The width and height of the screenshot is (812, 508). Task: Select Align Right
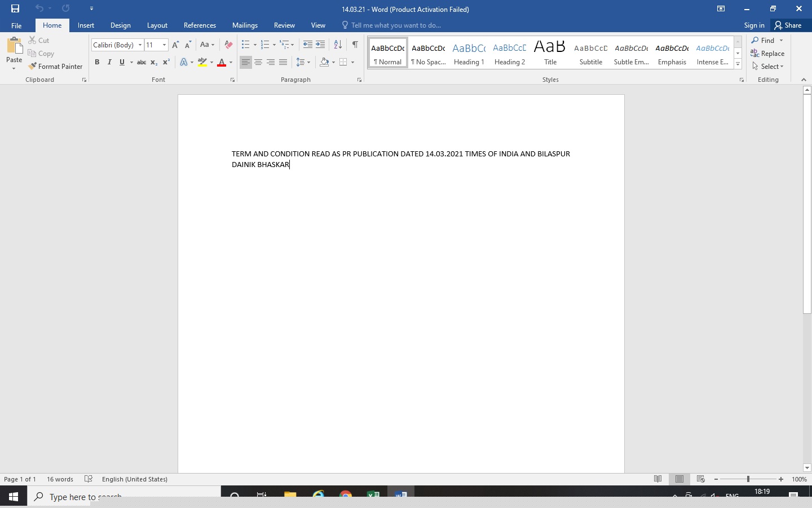pyautogui.click(x=271, y=62)
